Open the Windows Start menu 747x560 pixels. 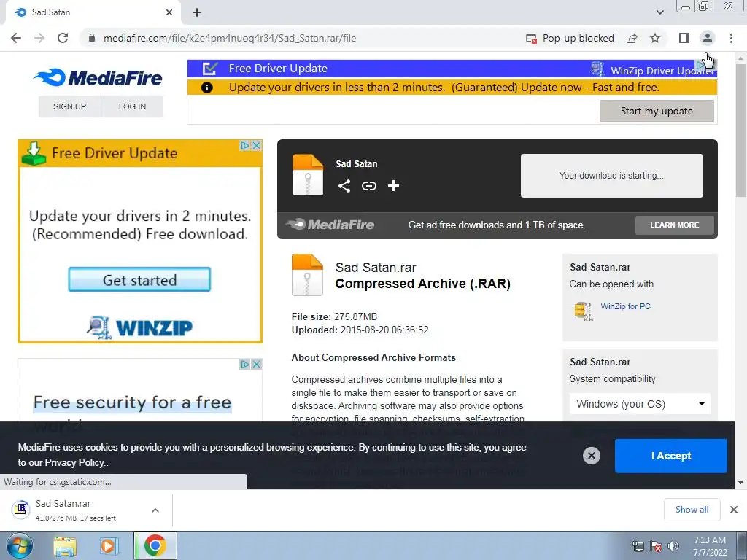19,545
